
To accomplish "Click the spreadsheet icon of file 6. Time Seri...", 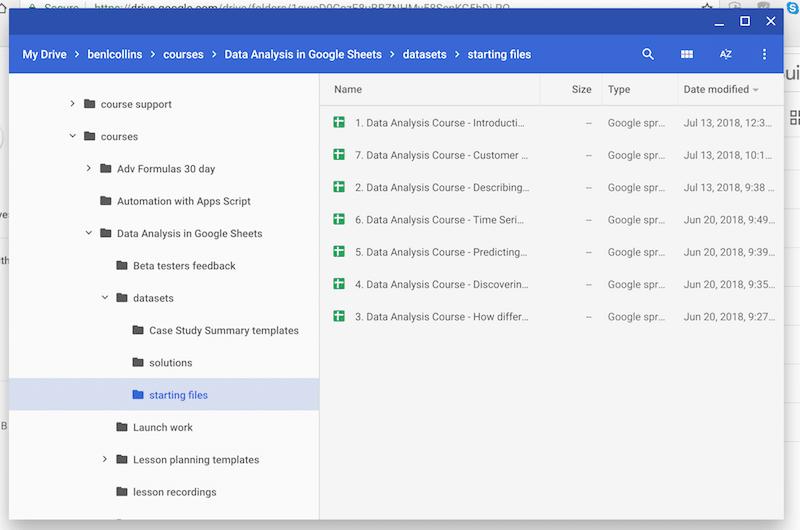I will pyautogui.click(x=339, y=219).
